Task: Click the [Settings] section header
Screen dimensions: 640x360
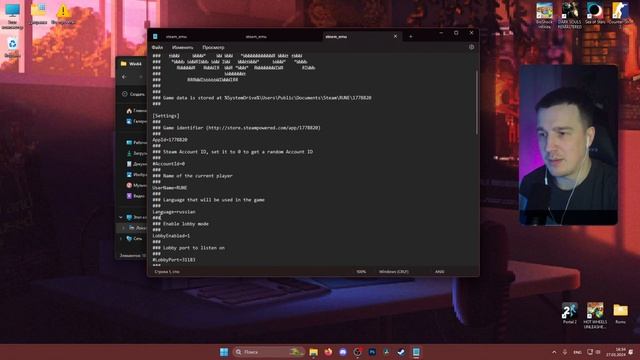Action: pos(166,116)
